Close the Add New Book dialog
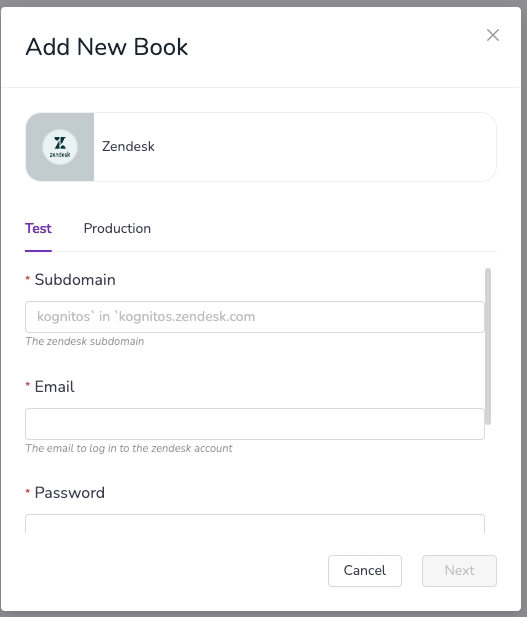This screenshot has width=527, height=617. (493, 35)
